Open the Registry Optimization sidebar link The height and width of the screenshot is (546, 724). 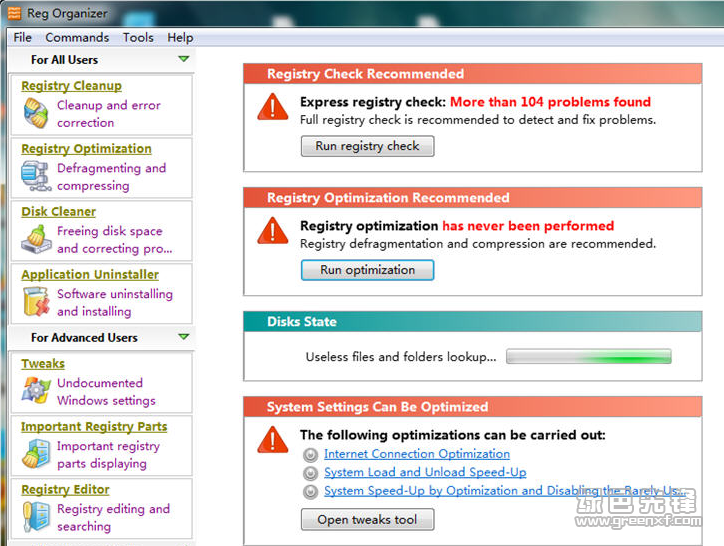click(x=86, y=149)
